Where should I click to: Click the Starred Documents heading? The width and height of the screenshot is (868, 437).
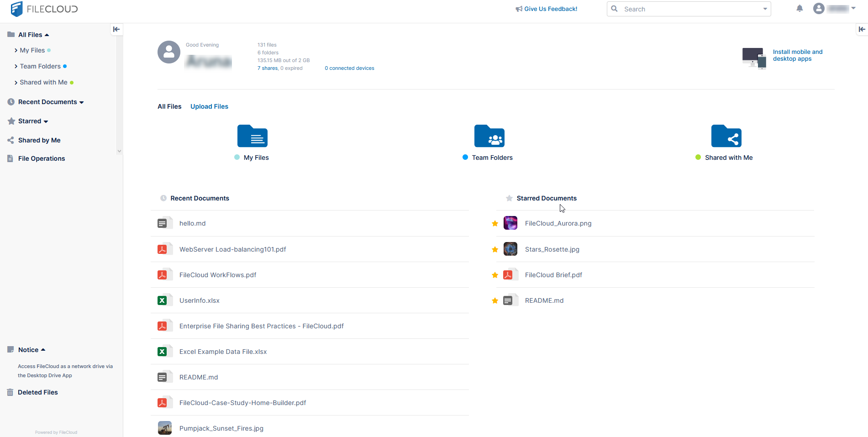547,198
